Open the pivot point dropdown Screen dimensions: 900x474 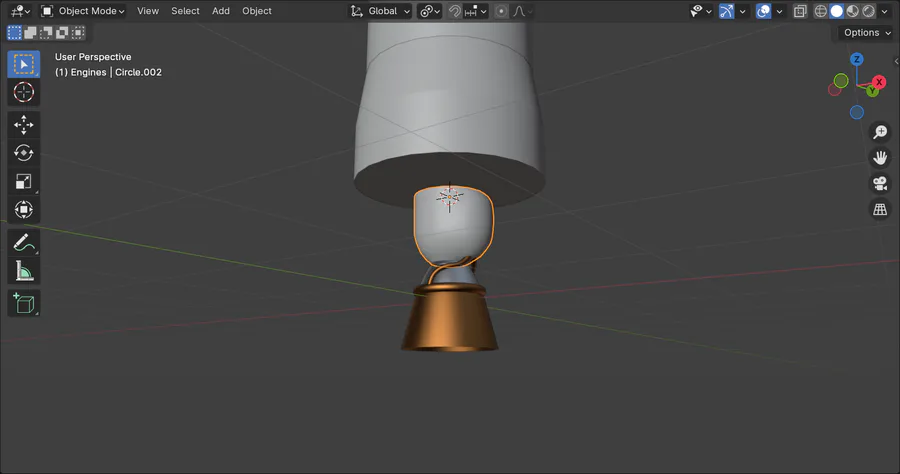[x=430, y=11]
